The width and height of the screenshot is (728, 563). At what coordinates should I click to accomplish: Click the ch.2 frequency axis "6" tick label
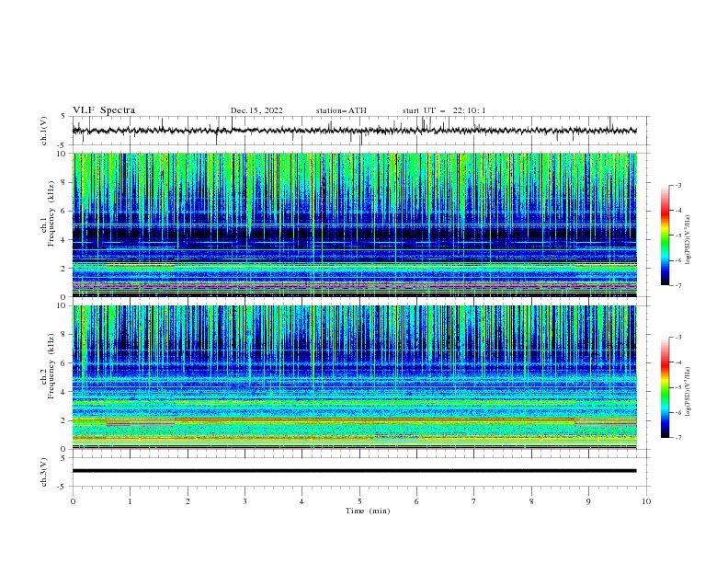point(65,362)
